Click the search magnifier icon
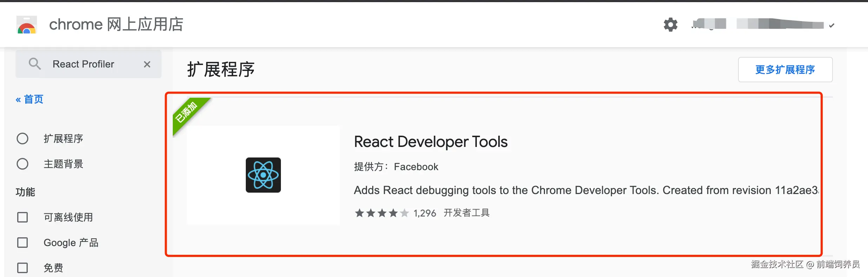The image size is (868, 277). 34,64
